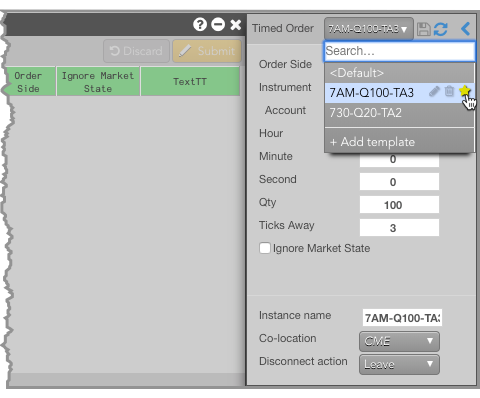Click the Qty field showing 100
Screen dimensions: 480x398
399,205
